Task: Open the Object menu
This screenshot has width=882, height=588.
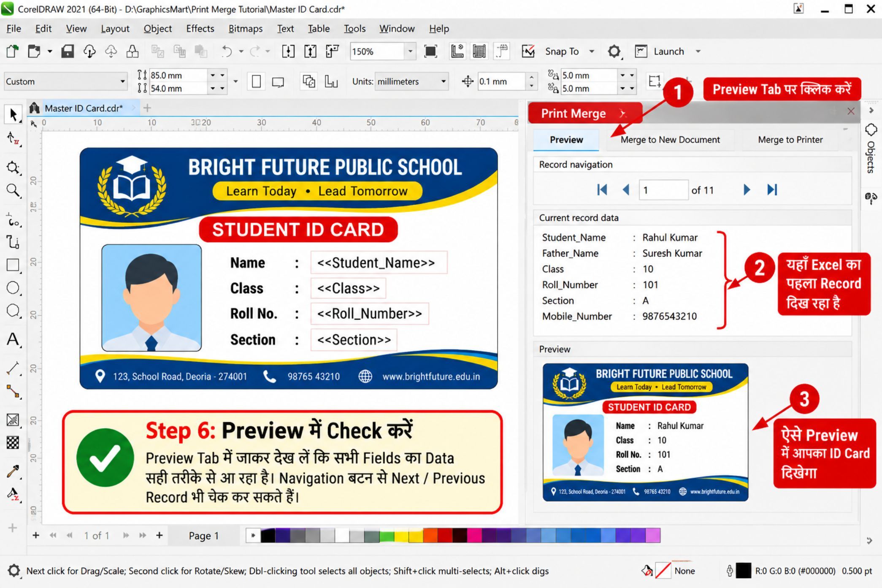Action: (157, 29)
